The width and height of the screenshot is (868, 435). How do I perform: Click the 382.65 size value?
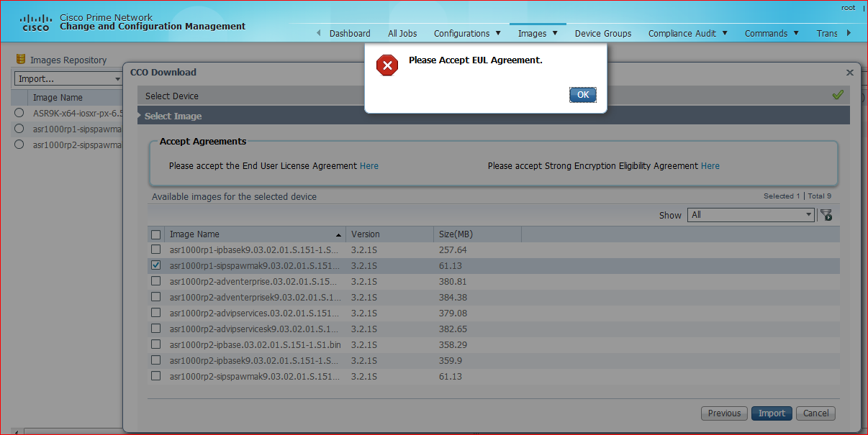point(453,329)
